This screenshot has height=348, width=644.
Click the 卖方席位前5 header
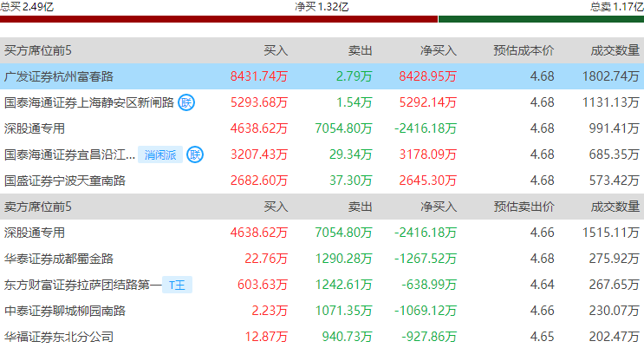coord(38,207)
